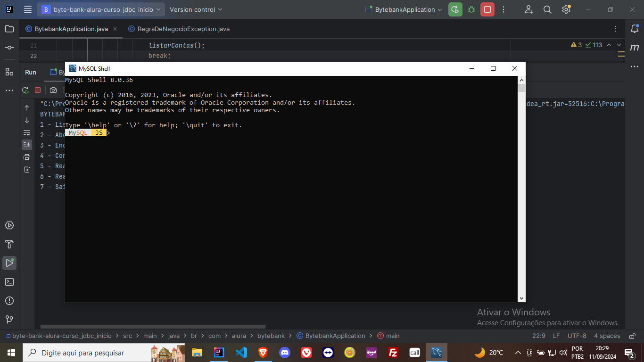Open the Version control dropdown

[196, 9]
